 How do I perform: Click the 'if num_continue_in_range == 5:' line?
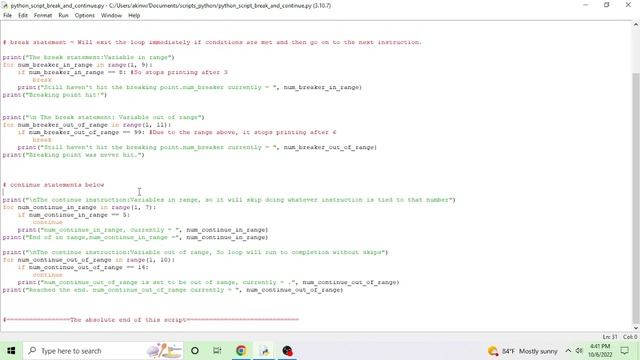[73, 215]
